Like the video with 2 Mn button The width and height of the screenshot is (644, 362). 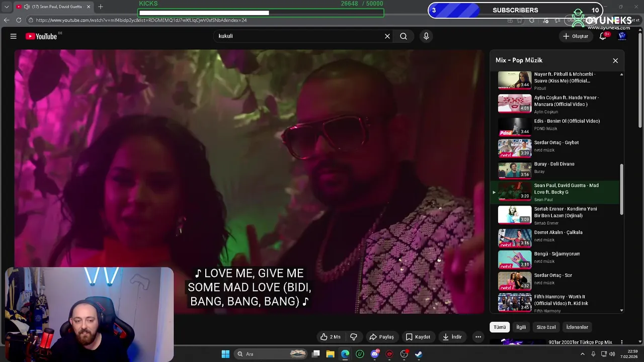[x=331, y=337]
